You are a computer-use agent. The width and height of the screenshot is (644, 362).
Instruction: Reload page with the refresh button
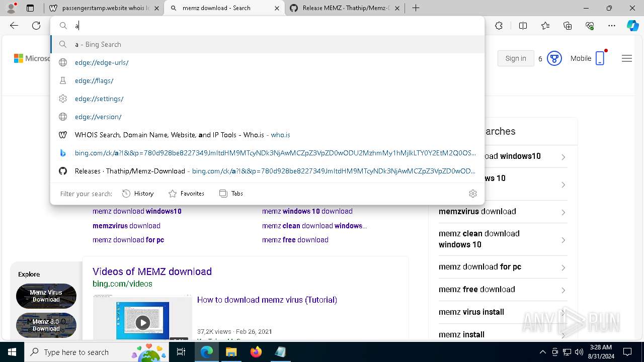tap(36, 26)
